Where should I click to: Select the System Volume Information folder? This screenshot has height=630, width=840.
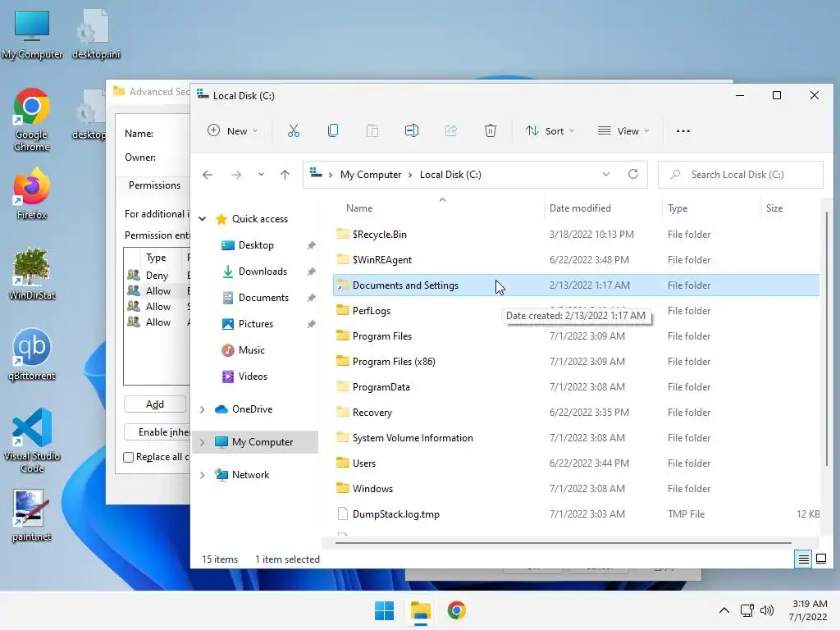tap(576, 438)
